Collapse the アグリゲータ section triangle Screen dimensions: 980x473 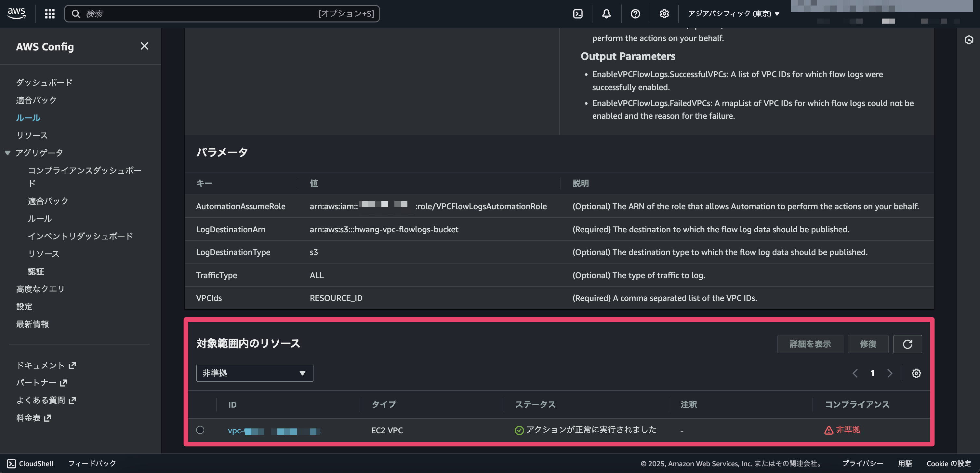click(x=7, y=153)
